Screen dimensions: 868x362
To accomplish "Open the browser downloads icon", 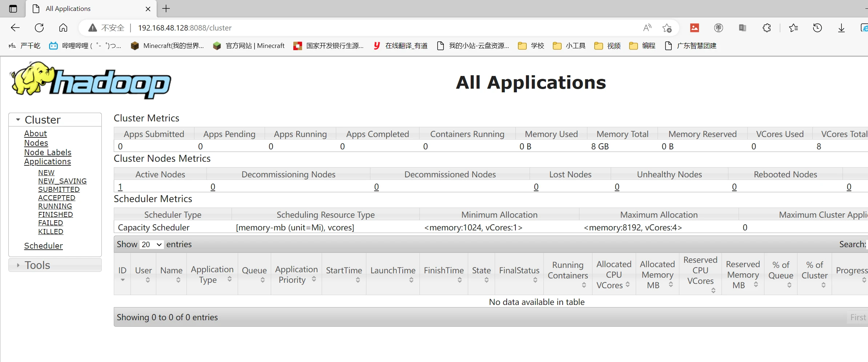I will 841,28.
